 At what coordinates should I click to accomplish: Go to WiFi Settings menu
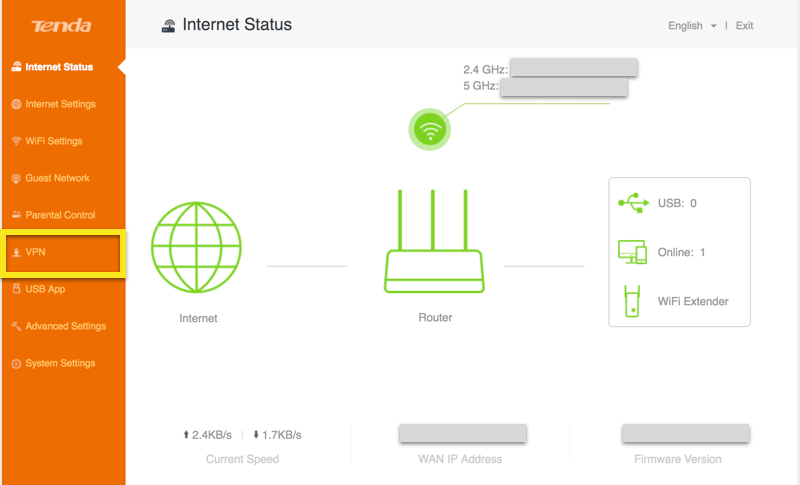click(x=53, y=141)
